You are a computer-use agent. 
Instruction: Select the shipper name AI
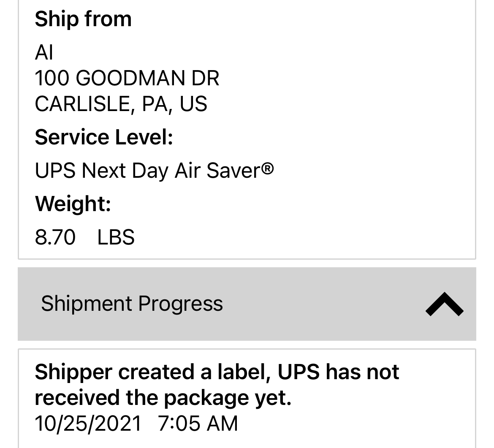[x=44, y=53]
